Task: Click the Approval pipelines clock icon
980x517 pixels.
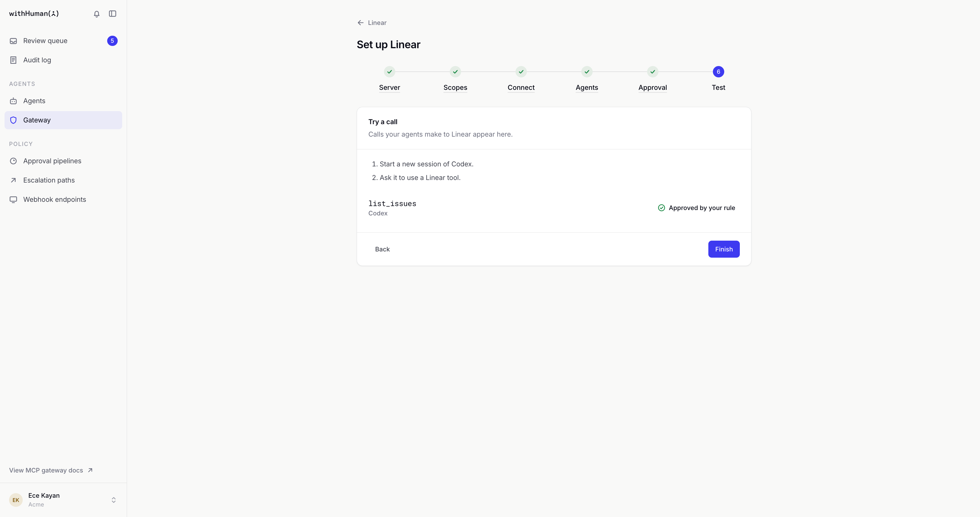Action: (x=13, y=161)
